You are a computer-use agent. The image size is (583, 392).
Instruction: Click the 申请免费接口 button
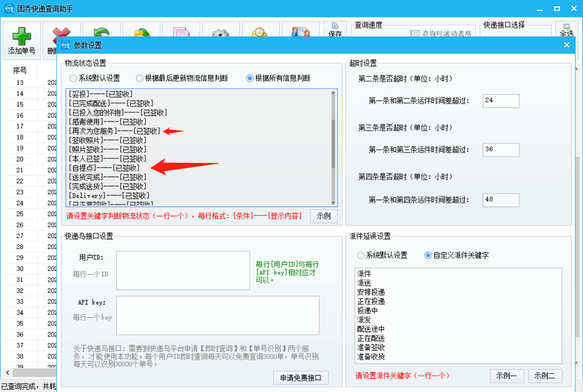point(301,378)
